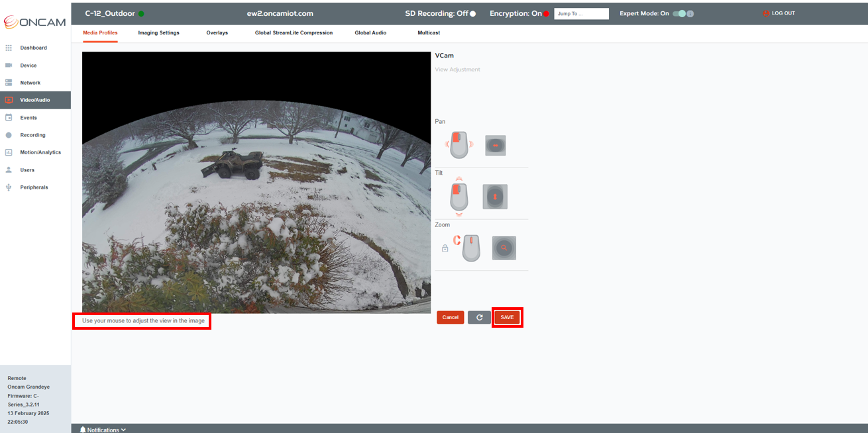Click the Encryption: On label
Viewport: 868px width, 433px height.
[515, 13]
